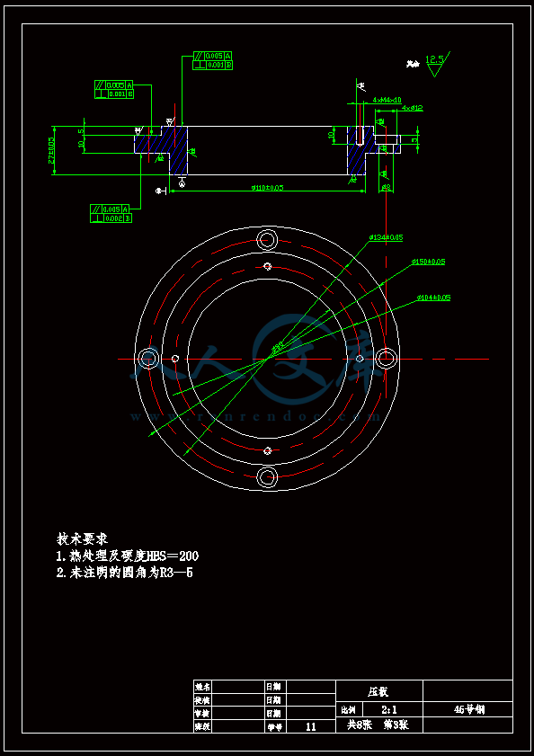Click the tolerance frame with '0.002 B'
The image size is (534, 756).
coord(111,218)
